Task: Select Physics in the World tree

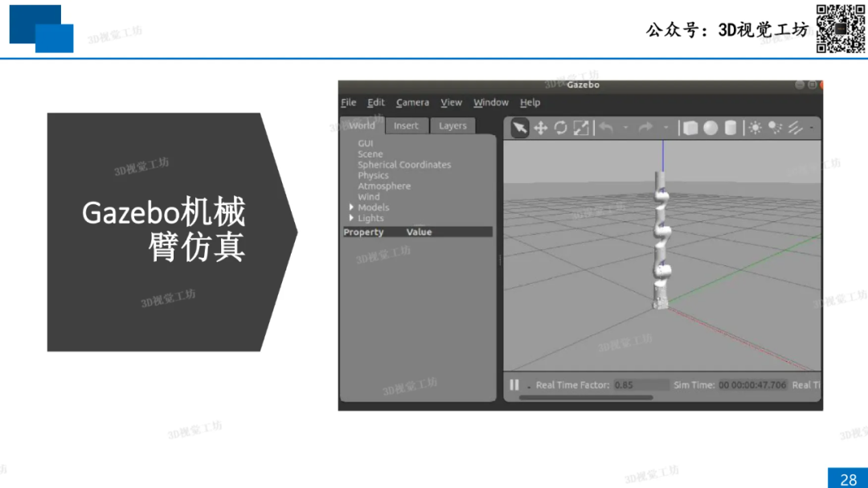Action: pyautogui.click(x=373, y=175)
